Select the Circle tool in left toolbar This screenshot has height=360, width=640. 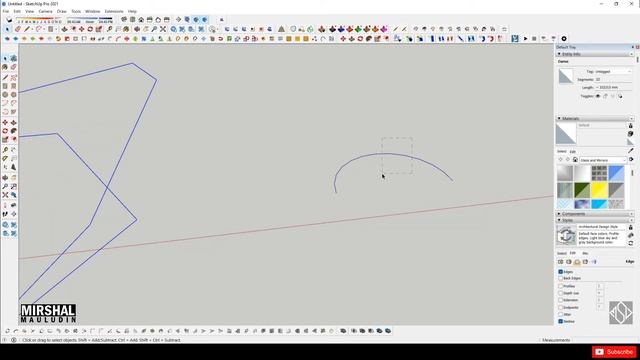tap(5, 95)
